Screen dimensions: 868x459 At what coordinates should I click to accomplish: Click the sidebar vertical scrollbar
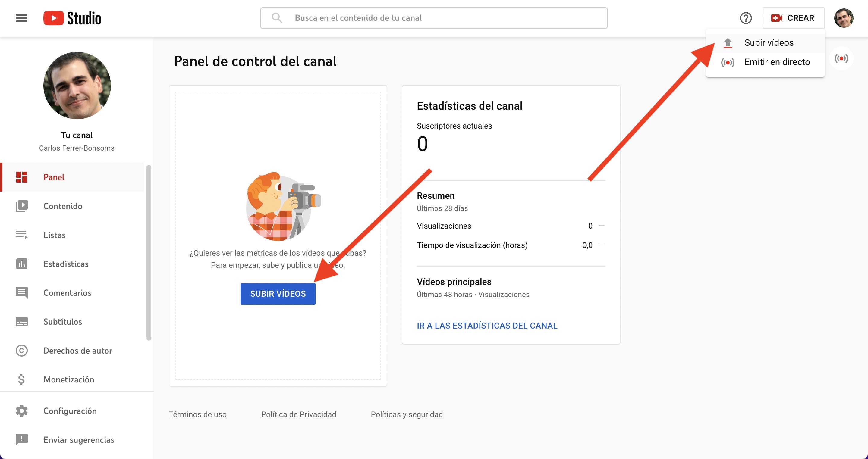[x=149, y=253]
